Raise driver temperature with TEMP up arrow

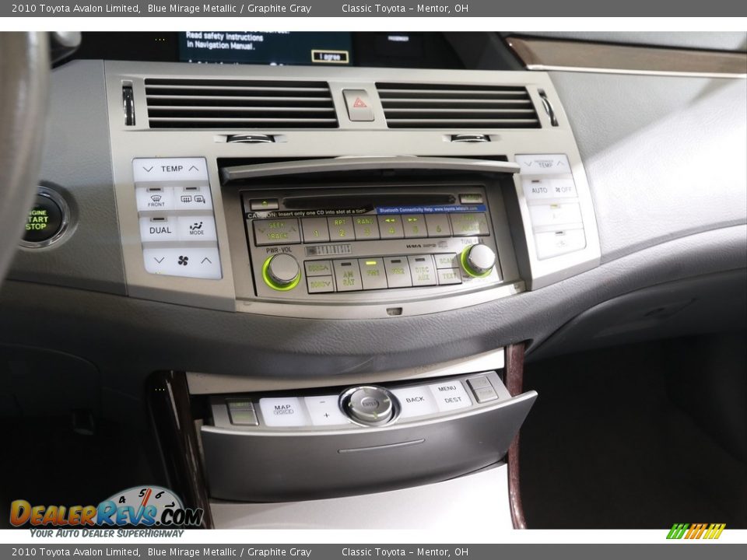click(195, 169)
